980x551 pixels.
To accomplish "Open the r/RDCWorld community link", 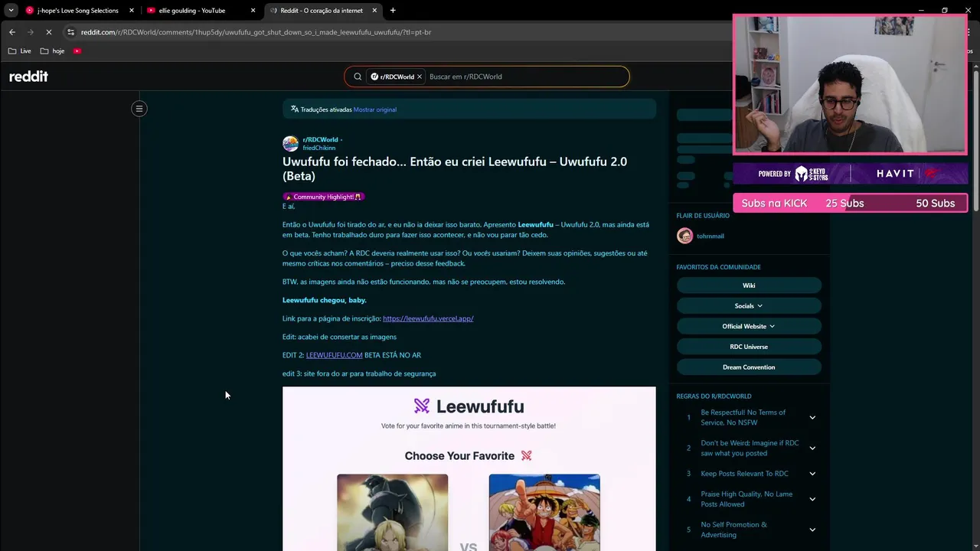I will [x=320, y=140].
